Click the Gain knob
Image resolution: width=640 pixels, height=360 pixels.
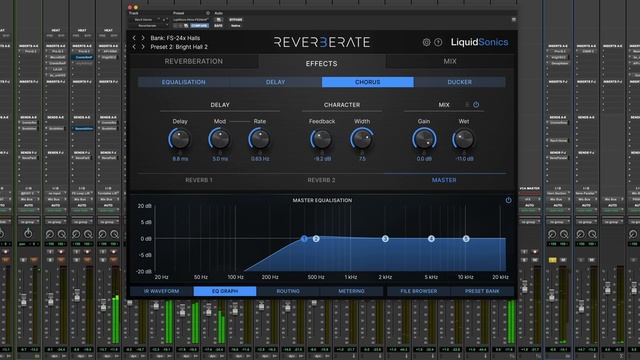[x=424, y=139]
